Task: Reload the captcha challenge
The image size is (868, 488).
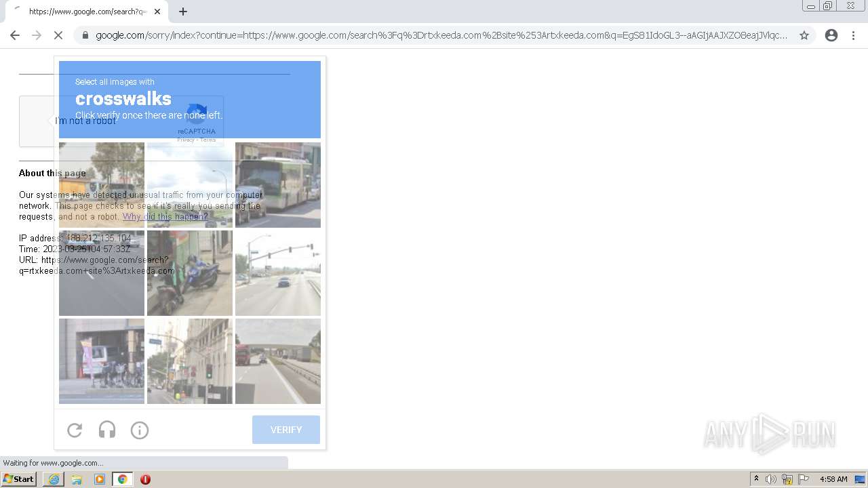Action: coord(75,430)
